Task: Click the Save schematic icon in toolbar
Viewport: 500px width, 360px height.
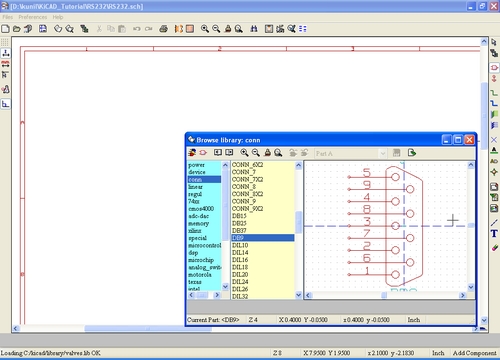Action: tap(43, 29)
